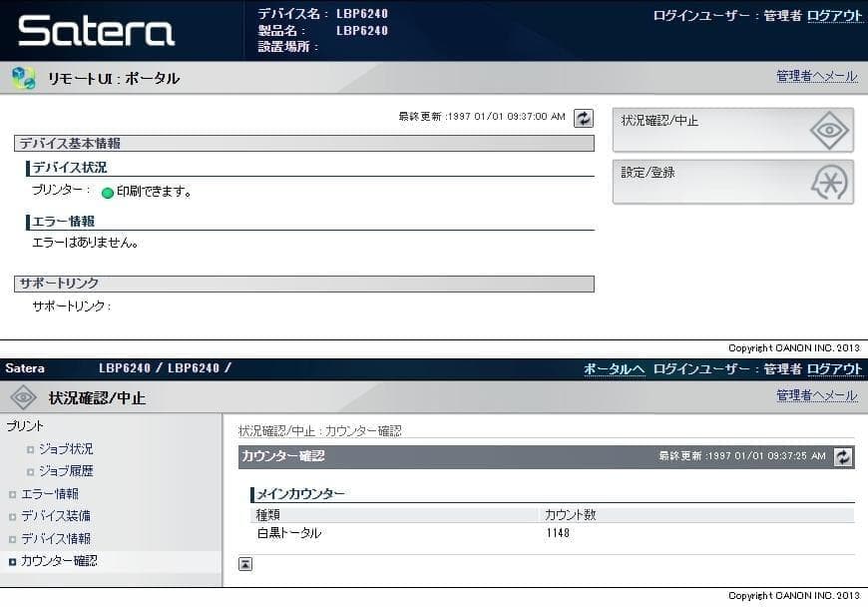Click ログアウト link in the top header
This screenshot has width=868, height=607.
[x=834, y=16]
